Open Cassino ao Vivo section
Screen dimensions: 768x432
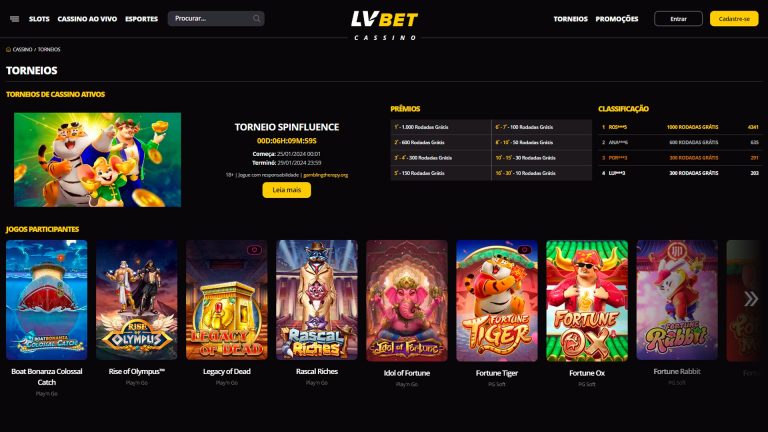pos(87,19)
